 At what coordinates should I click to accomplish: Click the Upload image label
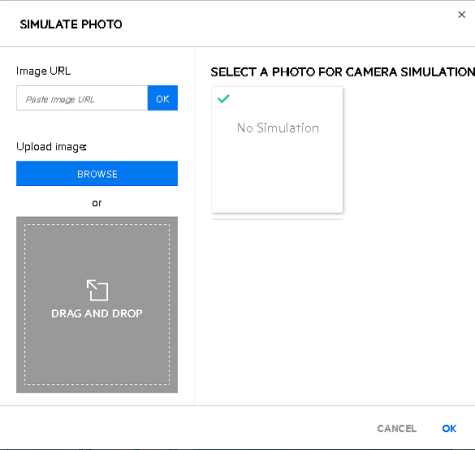51,147
